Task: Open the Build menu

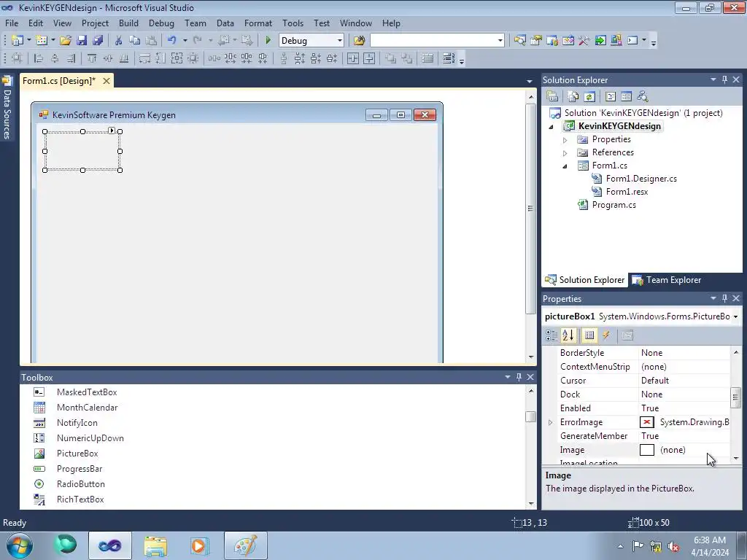Action: [128, 23]
